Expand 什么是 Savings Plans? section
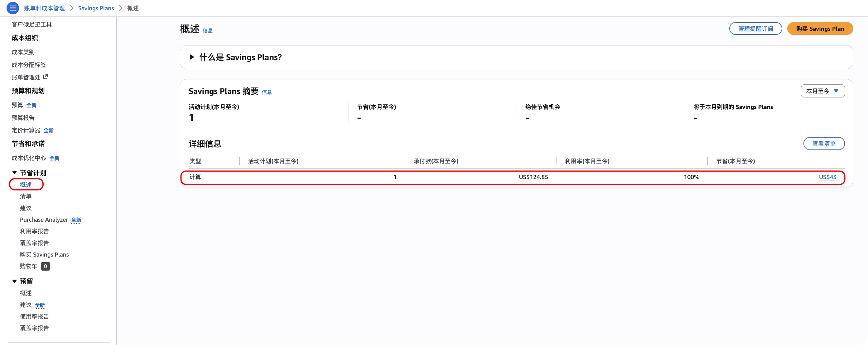Viewport: 868px width, 345px height. coord(192,57)
